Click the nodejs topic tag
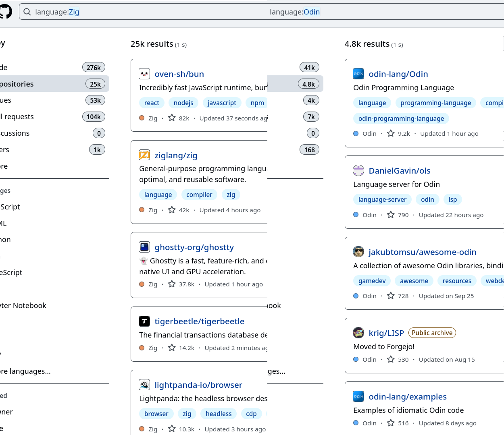Viewport: 504px width, 435px height. [183, 103]
